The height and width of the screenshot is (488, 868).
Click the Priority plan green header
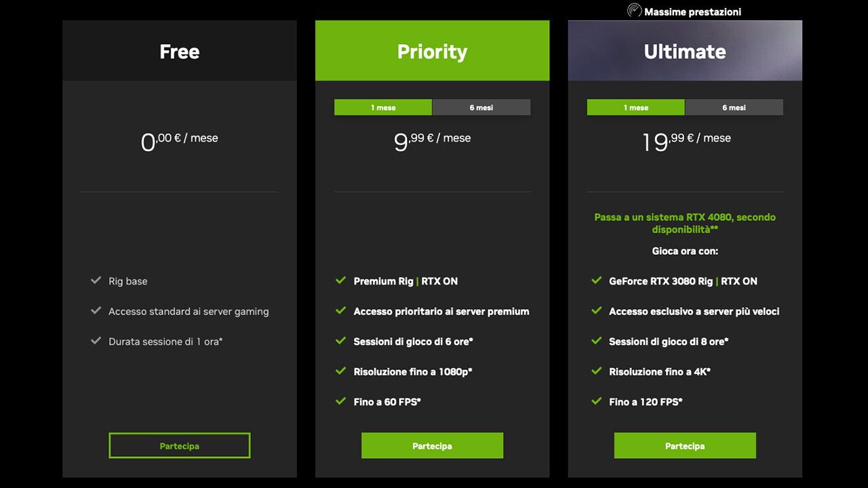pyautogui.click(x=432, y=51)
